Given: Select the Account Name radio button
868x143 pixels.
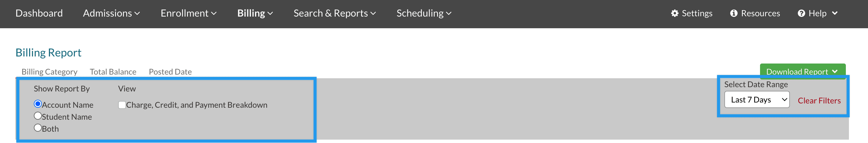Looking at the screenshot, I should point(38,104).
